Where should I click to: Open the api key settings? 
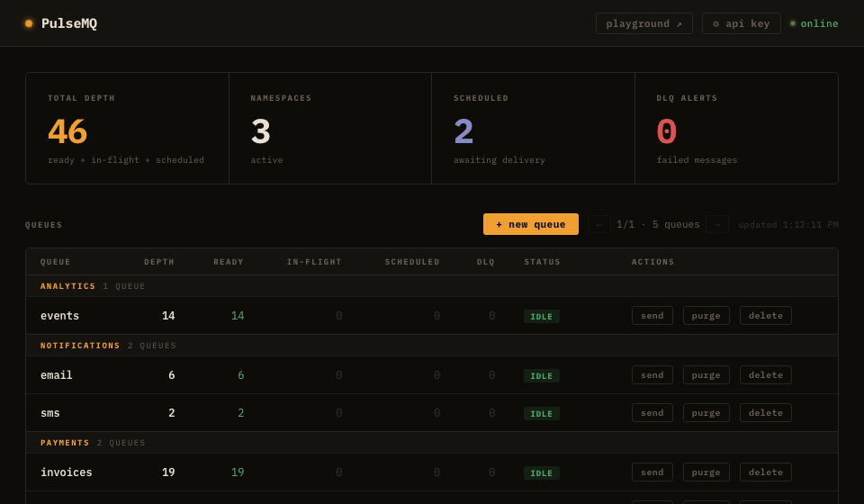[x=741, y=23]
